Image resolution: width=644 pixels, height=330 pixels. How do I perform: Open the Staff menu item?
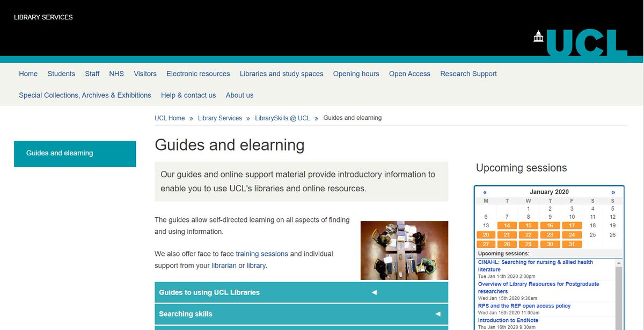pos(92,74)
